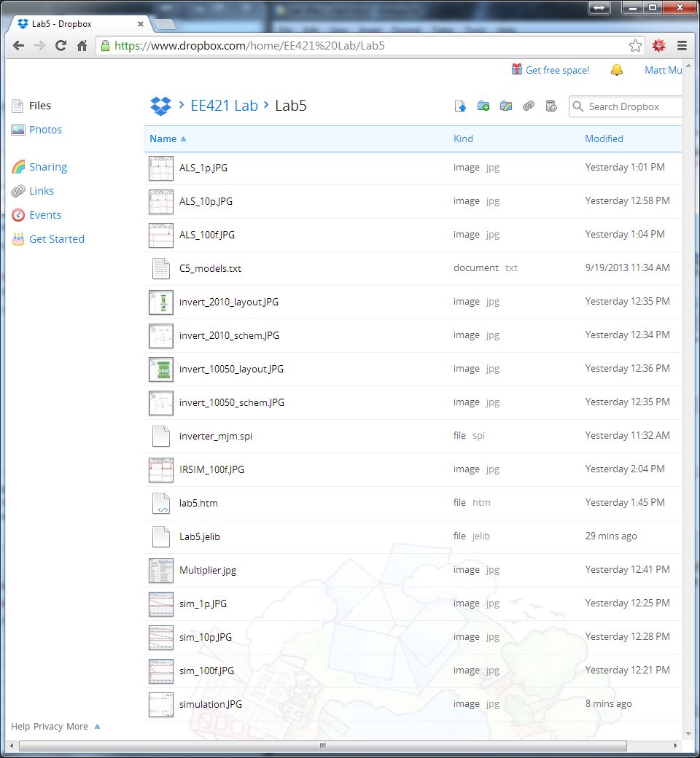Select the invert_10050_schem.JPG file name
The width and height of the screenshot is (700, 758).
pos(231,402)
